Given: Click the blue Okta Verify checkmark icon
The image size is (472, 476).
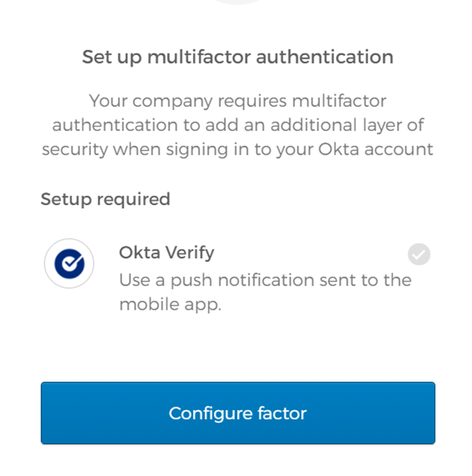Looking at the screenshot, I should (69, 263).
